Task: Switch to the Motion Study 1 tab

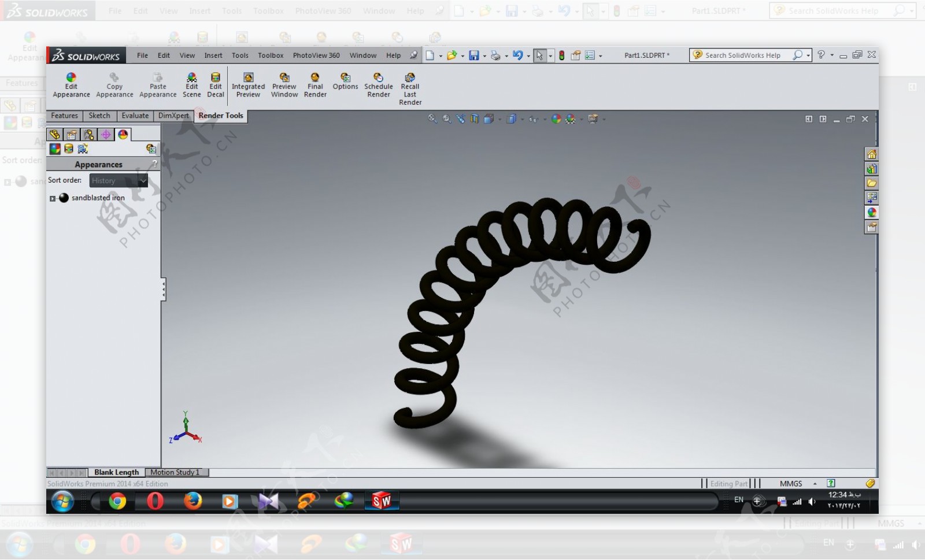Action: point(175,473)
